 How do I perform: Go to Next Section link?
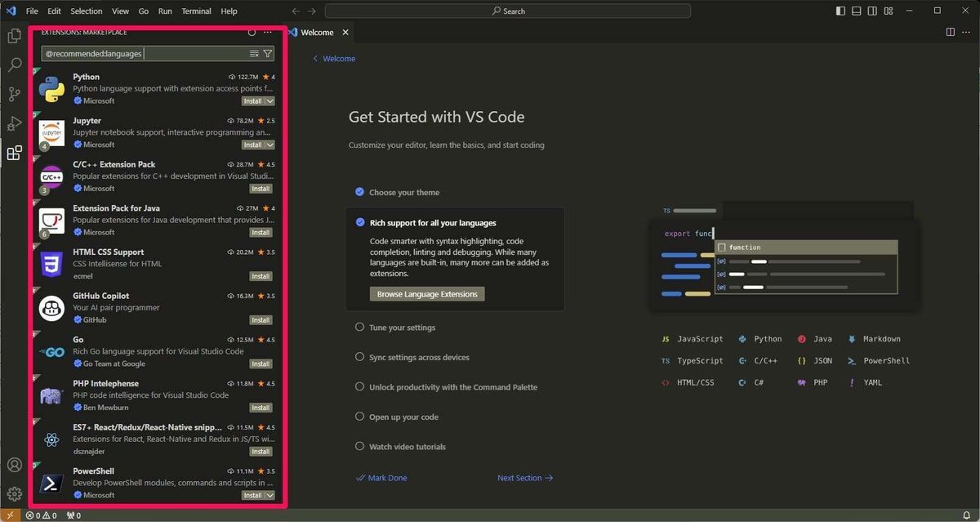click(x=525, y=478)
